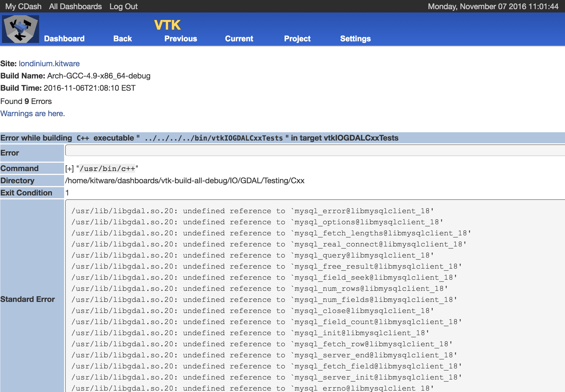565x392 pixels.
Task: Click the mysql_options undefined reference line
Action: (257, 222)
